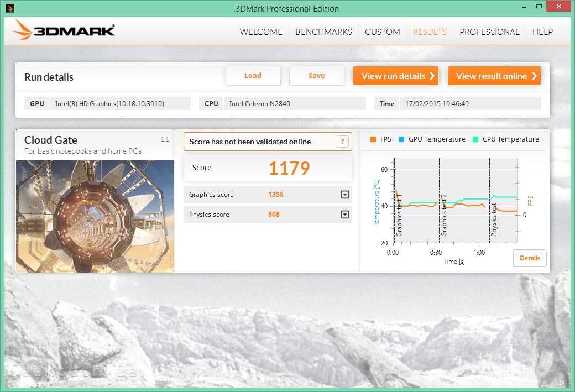Image resolution: width=575 pixels, height=392 pixels.
Task: Click the Graphics score value 1358
Action: 276,195
